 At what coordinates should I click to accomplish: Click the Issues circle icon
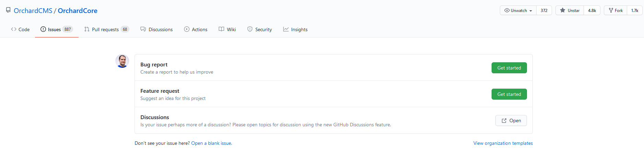coord(43,29)
